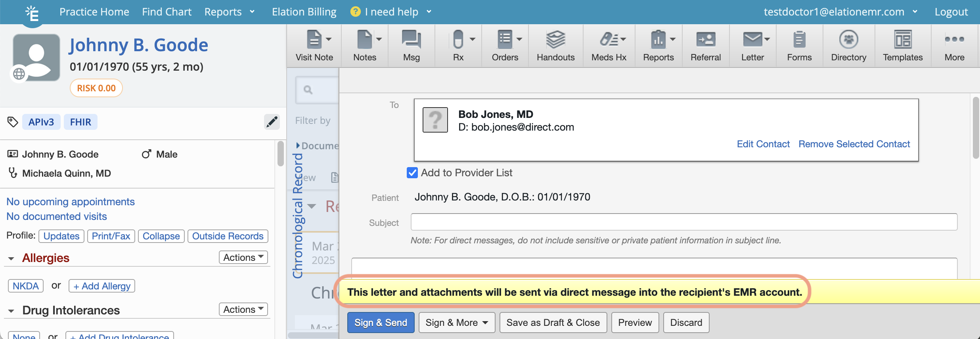
Task: Click Remove Selected Contact link
Action: click(x=854, y=144)
